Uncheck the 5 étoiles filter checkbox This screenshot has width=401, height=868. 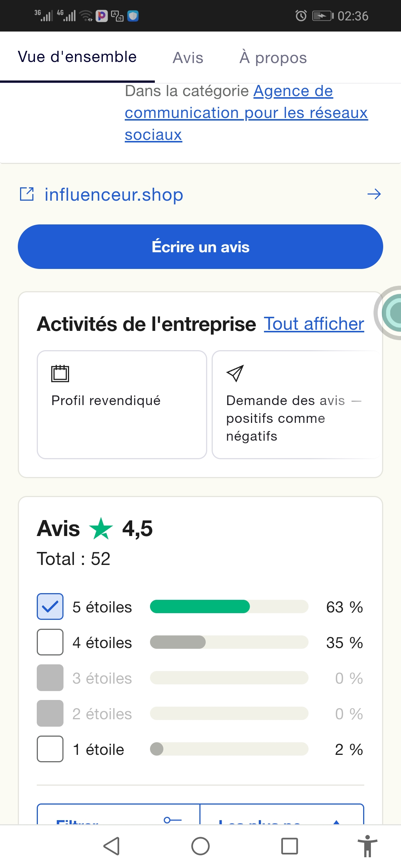pos(50,607)
